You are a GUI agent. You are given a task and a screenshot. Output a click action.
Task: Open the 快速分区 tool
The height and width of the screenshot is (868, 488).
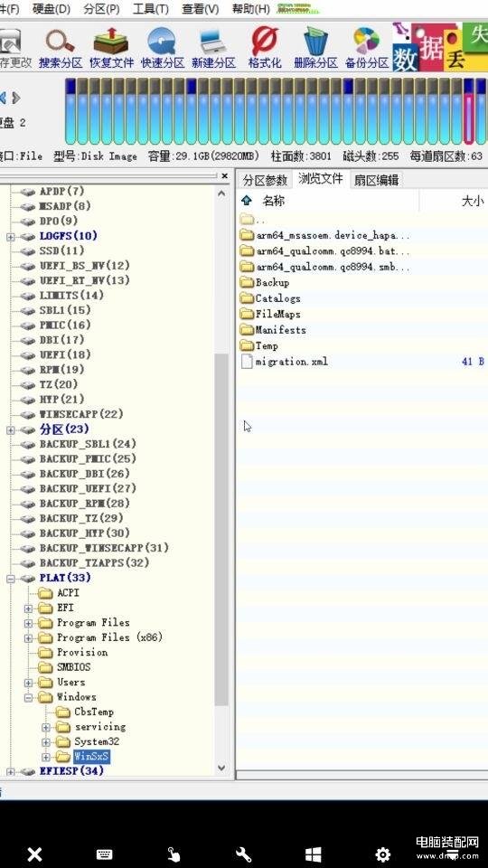coord(162,48)
